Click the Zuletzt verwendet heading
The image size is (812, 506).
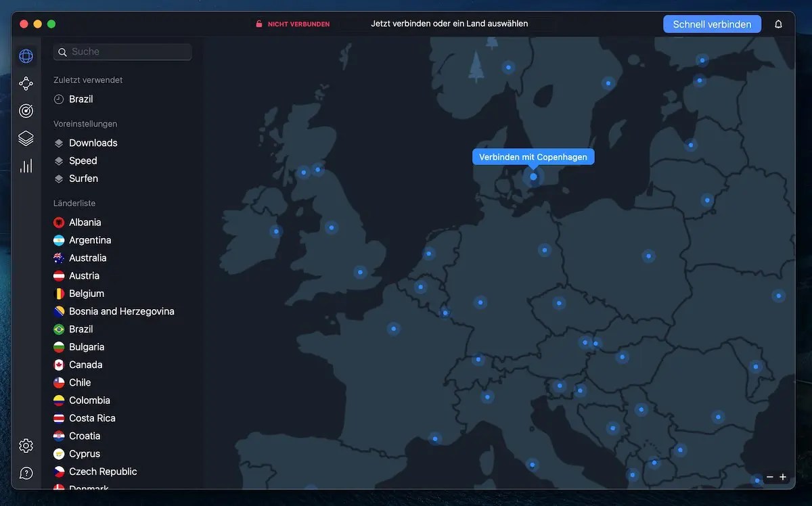pos(88,80)
